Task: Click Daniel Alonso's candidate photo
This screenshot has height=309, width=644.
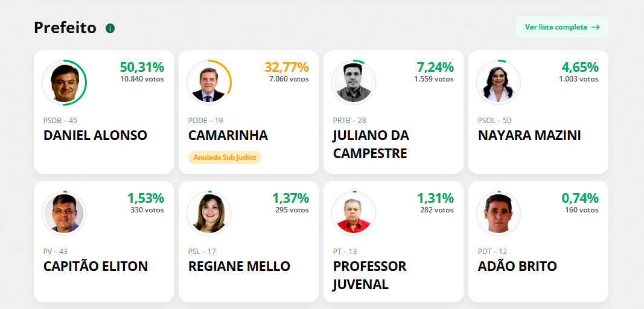Action: (x=64, y=82)
